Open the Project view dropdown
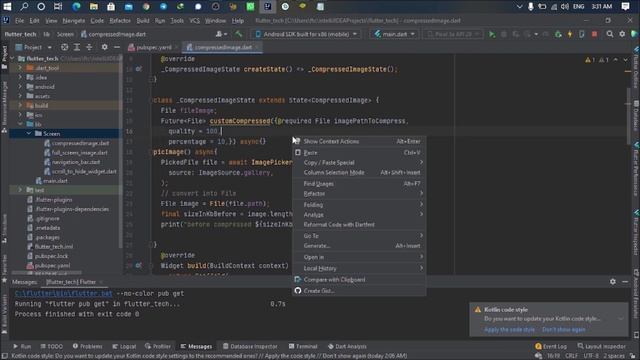This screenshot has height=360, width=640. (x=33, y=47)
